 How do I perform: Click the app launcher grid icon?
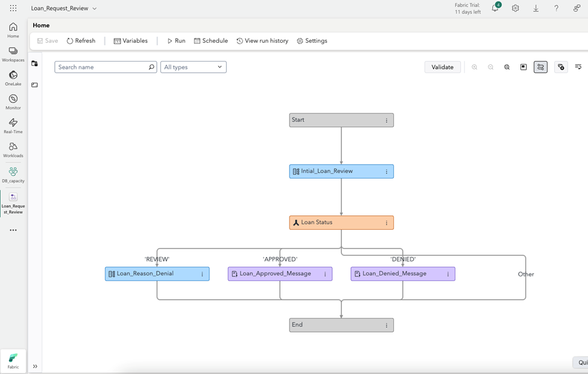coord(13,8)
